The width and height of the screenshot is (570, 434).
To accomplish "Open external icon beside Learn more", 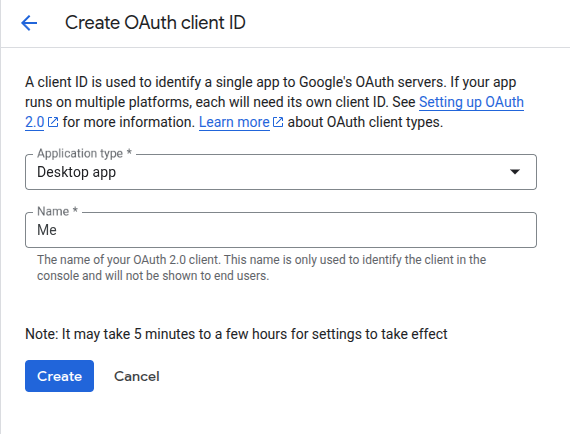I will (x=278, y=122).
